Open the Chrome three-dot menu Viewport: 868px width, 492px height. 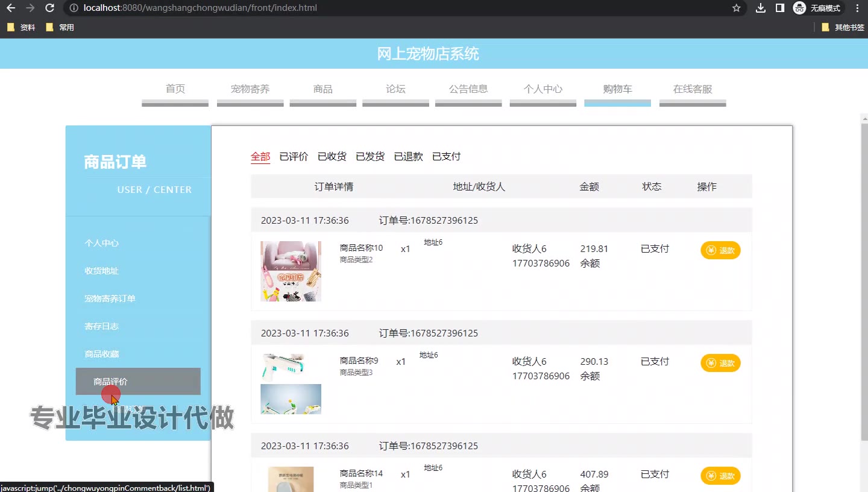(857, 8)
